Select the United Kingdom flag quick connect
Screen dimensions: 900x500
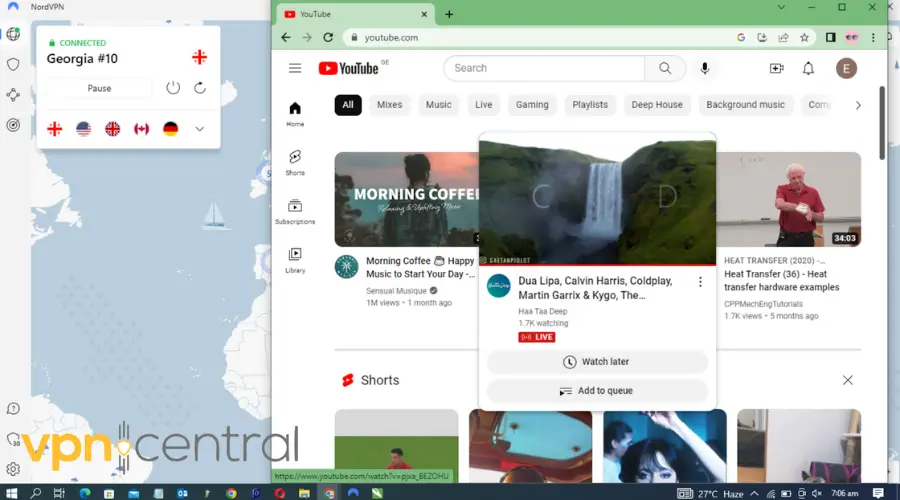[112, 129]
